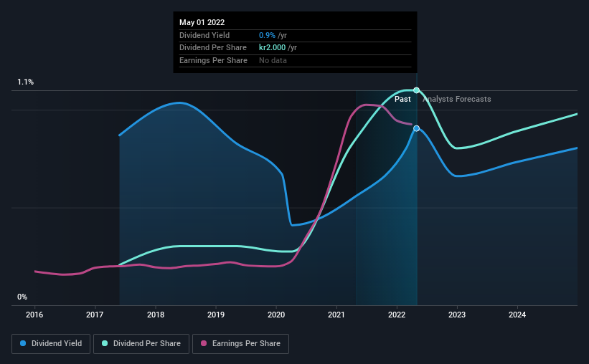Screen dimensions: 589x364
Task: Toggle the Earnings Per Share legend button
Action: pos(240,343)
